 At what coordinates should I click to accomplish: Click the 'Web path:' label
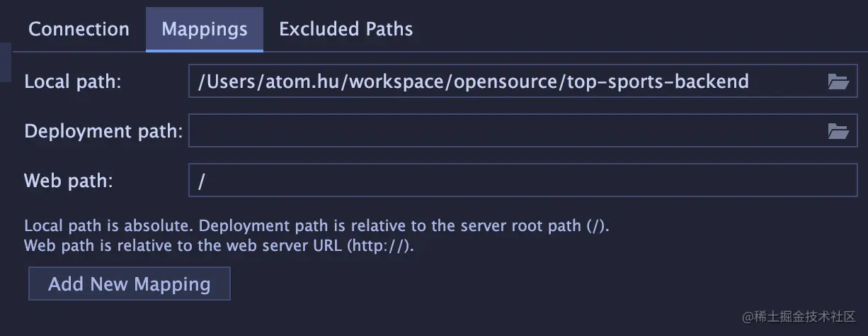coord(69,181)
